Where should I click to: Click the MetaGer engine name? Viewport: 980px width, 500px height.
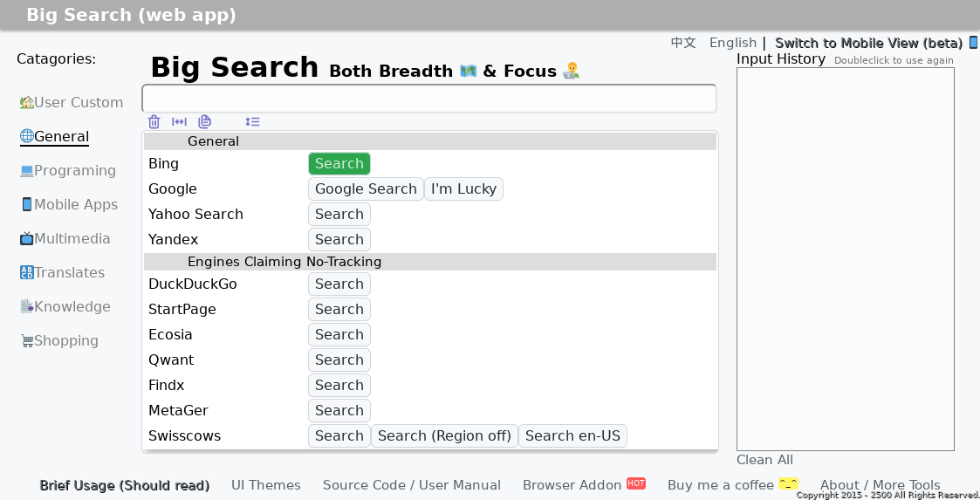(178, 411)
